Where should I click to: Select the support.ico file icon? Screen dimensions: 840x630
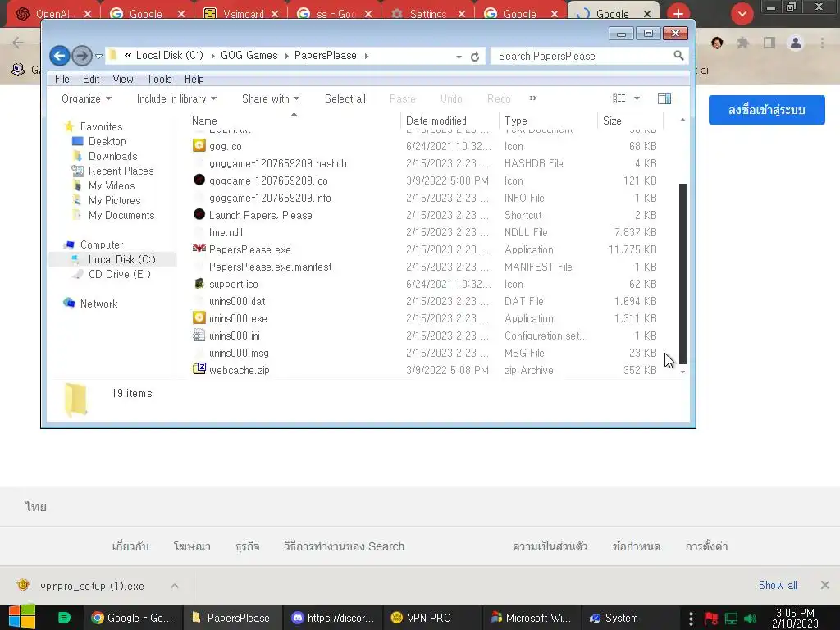coord(199,283)
